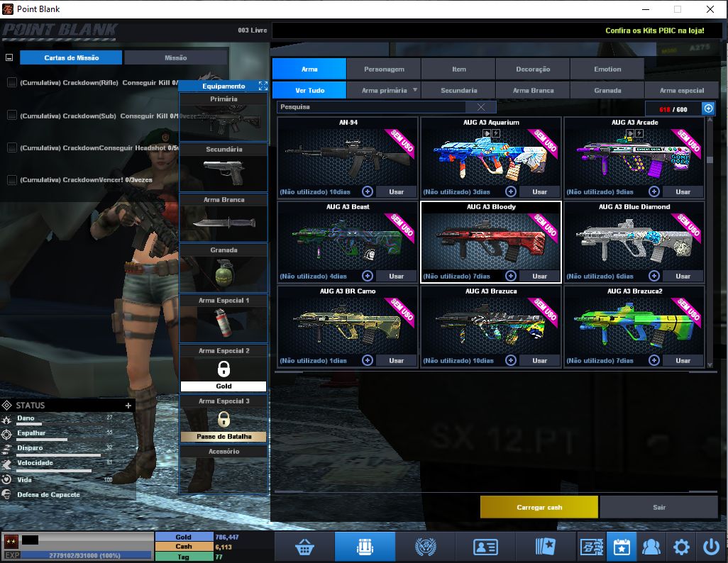Screen dimensions: 728x563
Task: Open the mission cards star icon
Action: click(x=546, y=547)
